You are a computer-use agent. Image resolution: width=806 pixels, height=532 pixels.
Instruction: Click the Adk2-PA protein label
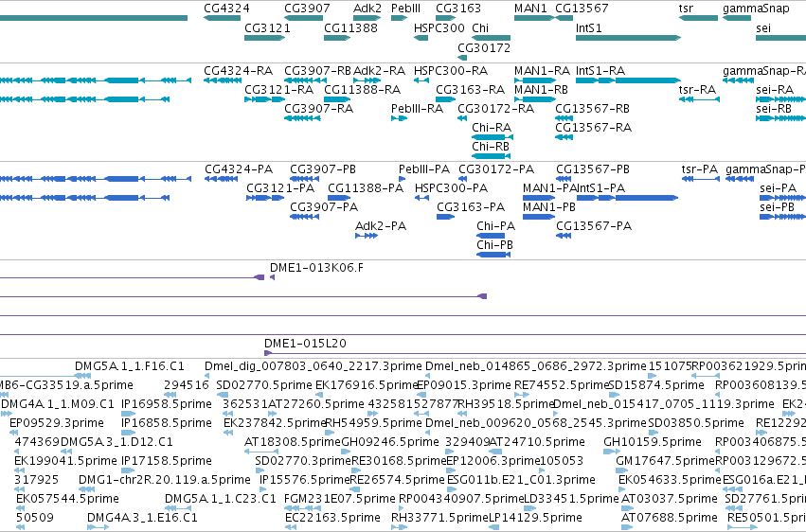381,226
